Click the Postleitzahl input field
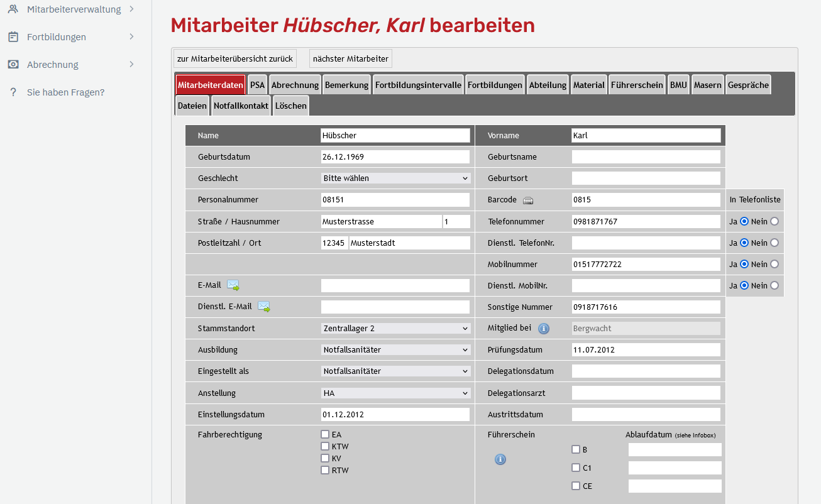Image resolution: width=821 pixels, height=504 pixels. pos(334,243)
